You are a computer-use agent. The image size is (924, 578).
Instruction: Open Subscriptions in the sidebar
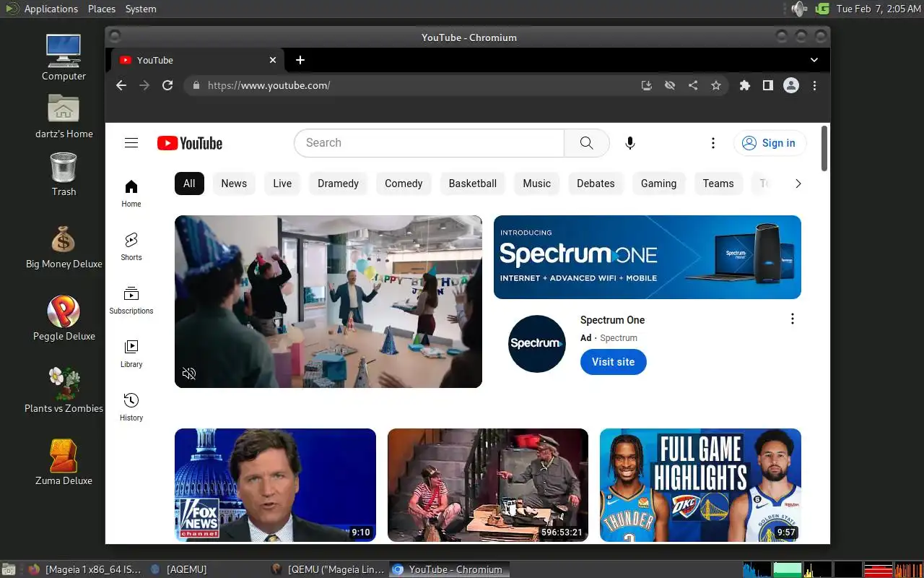coord(131,300)
